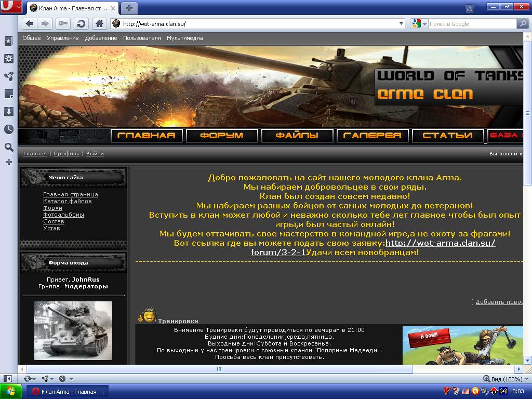Screen dimensions: 532x399
Task: Open the Opera Unite panel icon
Action: point(8,76)
